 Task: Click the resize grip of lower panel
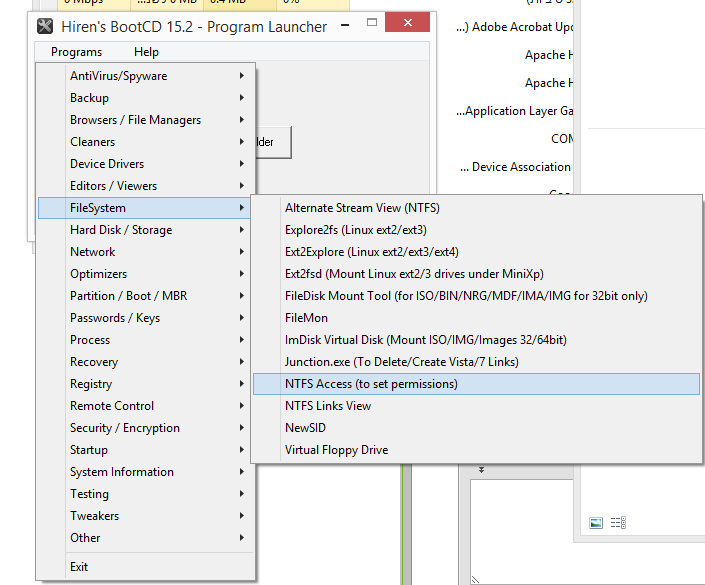pos(475,580)
